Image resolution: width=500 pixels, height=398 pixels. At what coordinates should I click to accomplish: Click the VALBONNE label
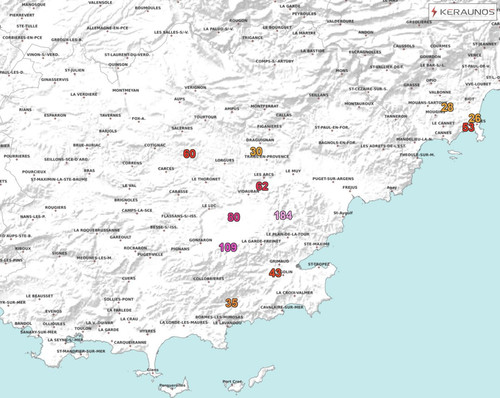pyautogui.click(x=440, y=92)
